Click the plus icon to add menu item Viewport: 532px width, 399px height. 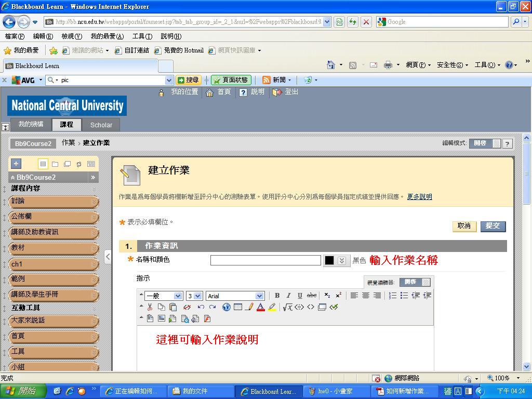point(16,164)
